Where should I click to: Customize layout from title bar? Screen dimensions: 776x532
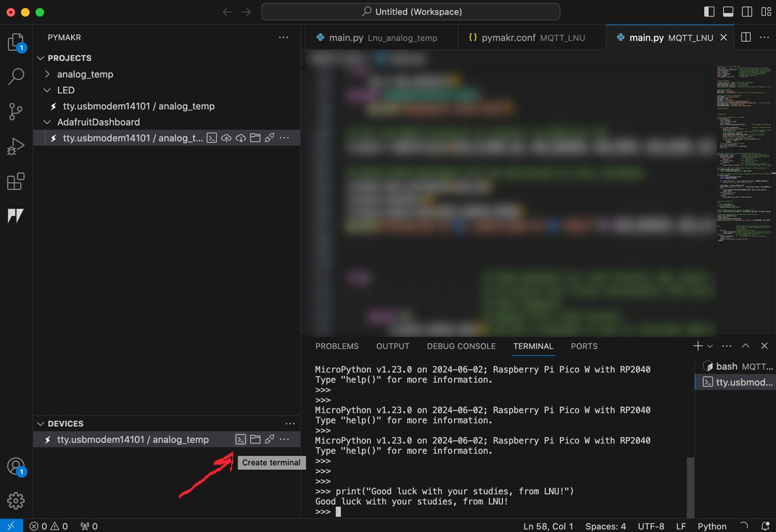tap(765, 12)
